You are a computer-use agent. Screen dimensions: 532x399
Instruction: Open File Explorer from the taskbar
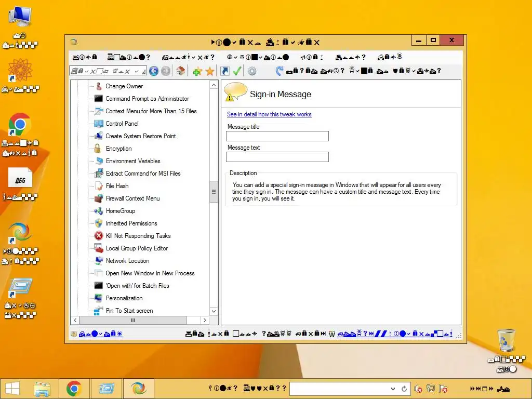43,389
